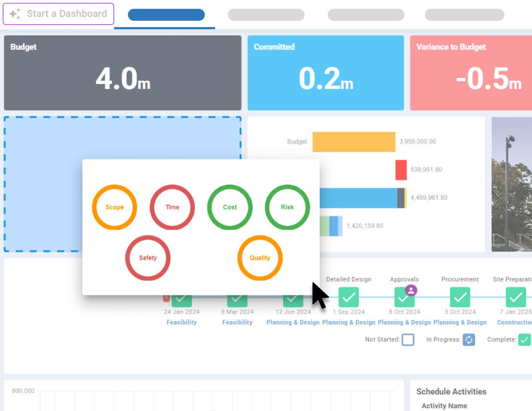Click the orange Budget bar in the chart
This screenshot has height=411, width=532.
coord(354,142)
